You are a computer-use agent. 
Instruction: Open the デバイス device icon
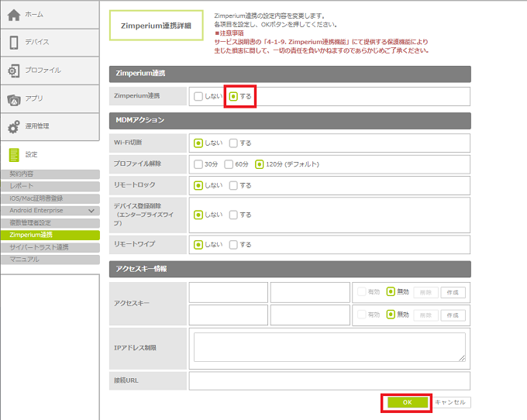pyautogui.click(x=14, y=43)
